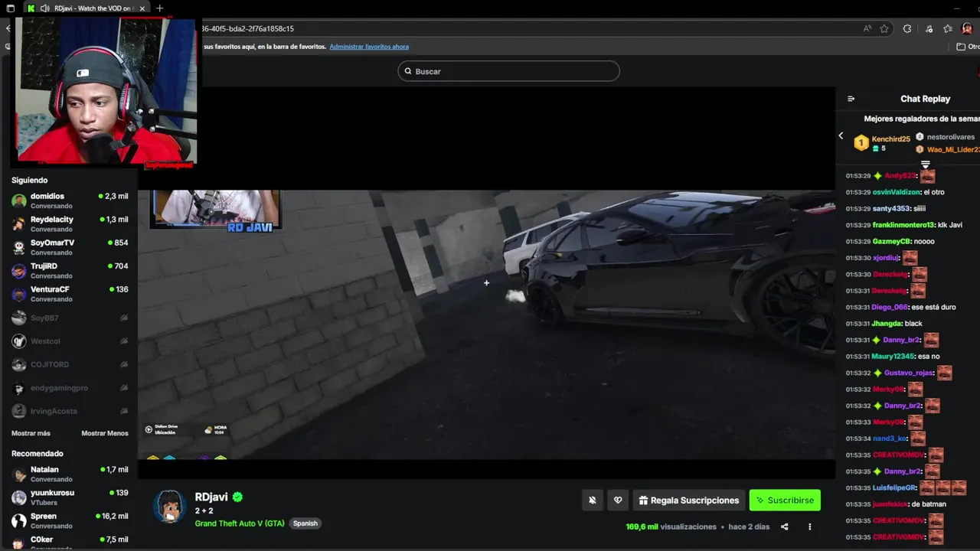
Task: Open media control music icon in toolbar
Action: (x=929, y=28)
